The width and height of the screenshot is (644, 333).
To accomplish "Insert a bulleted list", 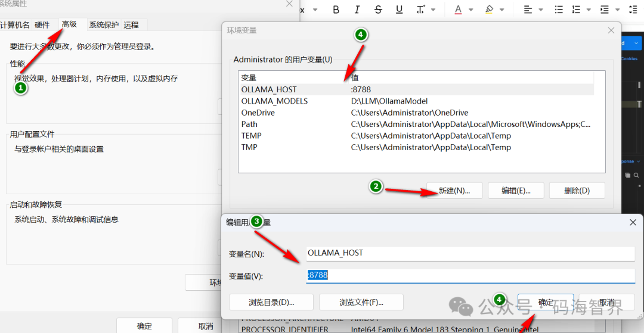I will (x=559, y=10).
